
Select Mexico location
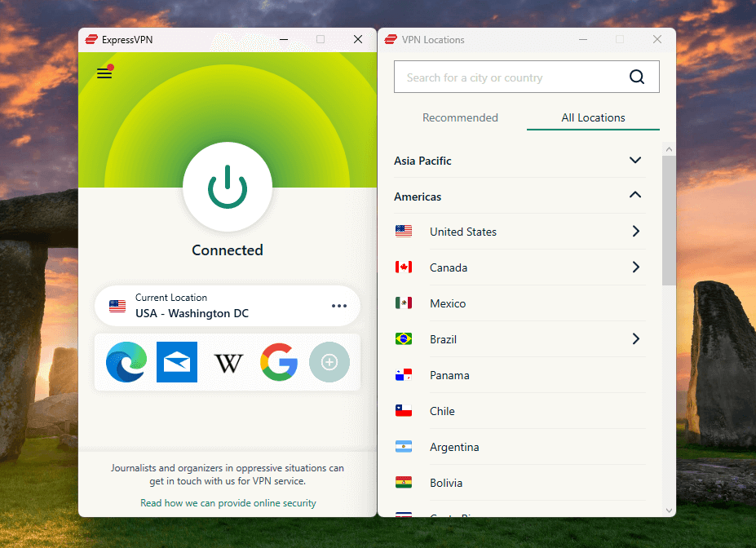pyautogui.click(x=519, y=303)
